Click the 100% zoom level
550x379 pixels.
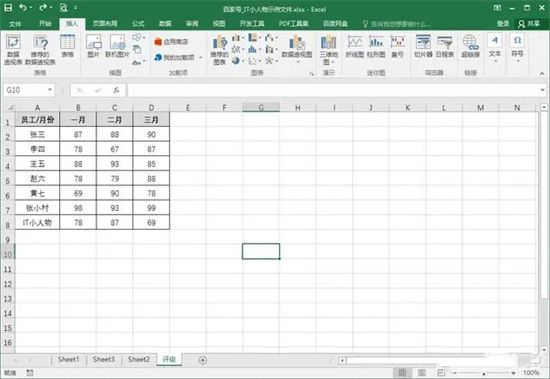pyautogui.click(x=531, y=373)
